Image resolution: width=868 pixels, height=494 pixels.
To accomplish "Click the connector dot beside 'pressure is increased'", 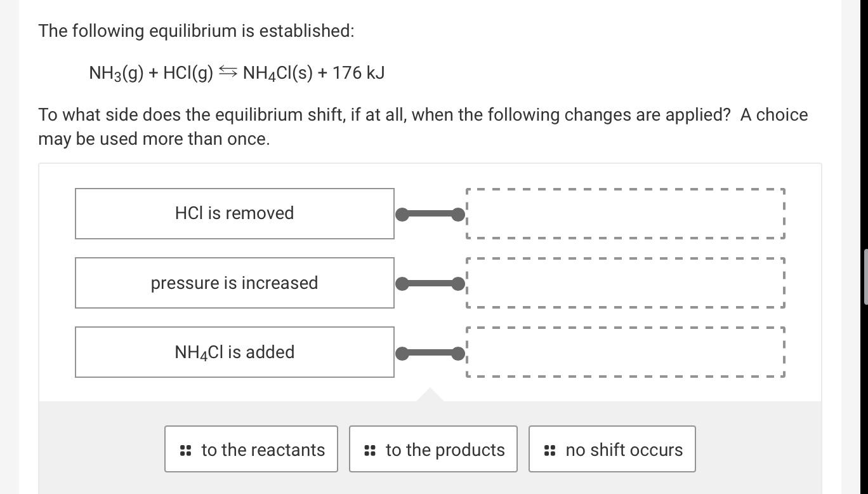I will 402,283.
